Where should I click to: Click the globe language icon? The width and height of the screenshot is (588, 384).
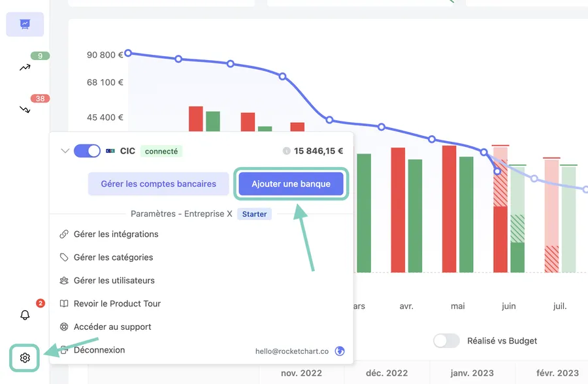pos(340,351)
